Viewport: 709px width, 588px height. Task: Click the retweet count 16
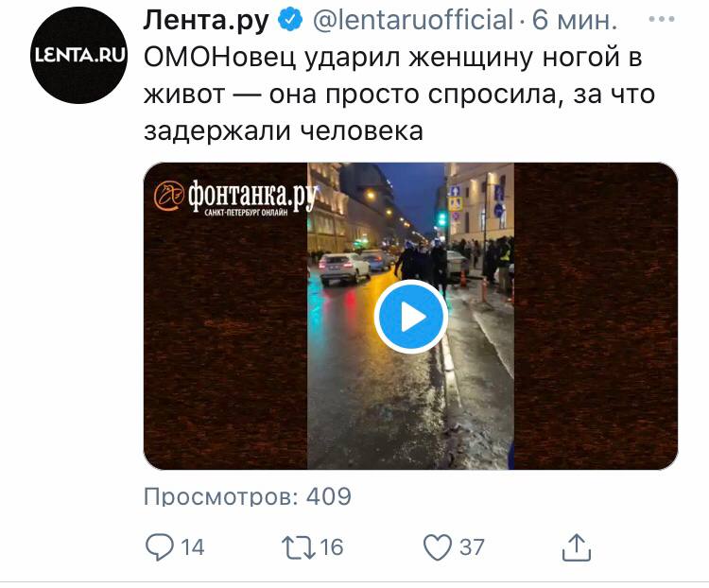tap(332, 546)
